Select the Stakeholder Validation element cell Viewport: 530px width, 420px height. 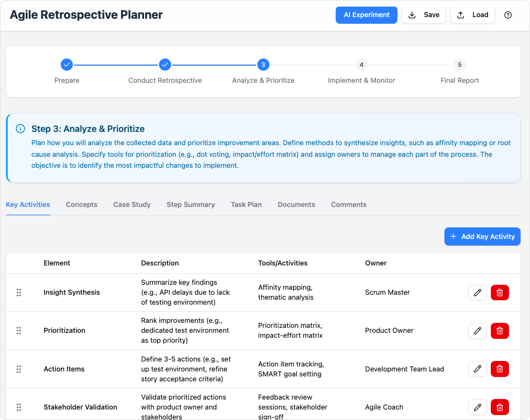[81, 407]
